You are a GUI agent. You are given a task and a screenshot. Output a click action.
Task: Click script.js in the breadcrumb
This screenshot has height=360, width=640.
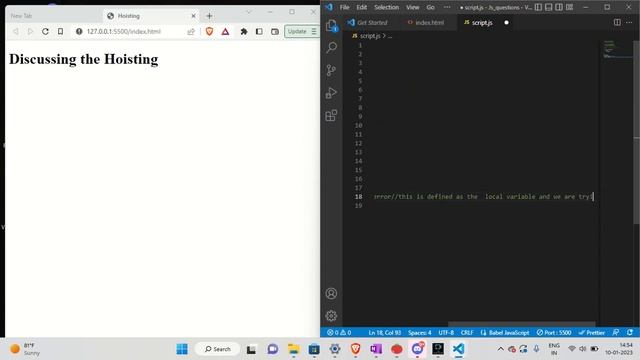370,36
